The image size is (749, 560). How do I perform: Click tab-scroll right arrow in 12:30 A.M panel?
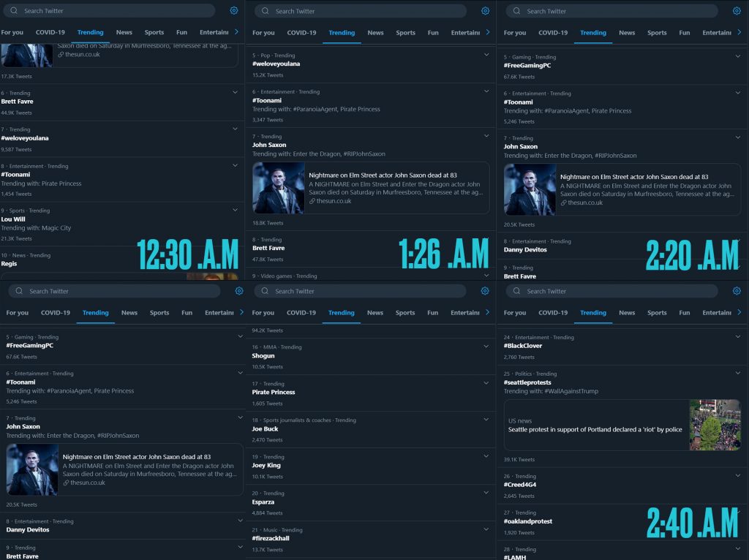tap(236, 32)
